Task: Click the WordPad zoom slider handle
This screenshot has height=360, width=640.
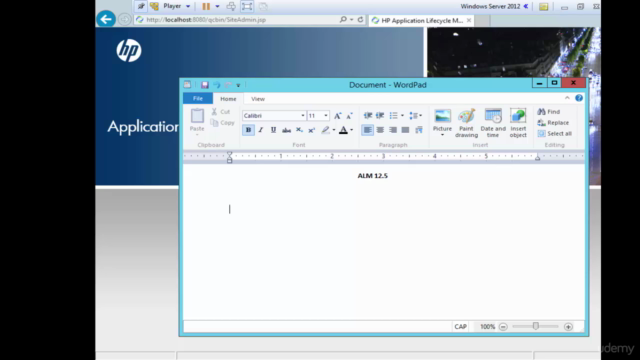Action: pyautogui.click(x=536, y=326)
